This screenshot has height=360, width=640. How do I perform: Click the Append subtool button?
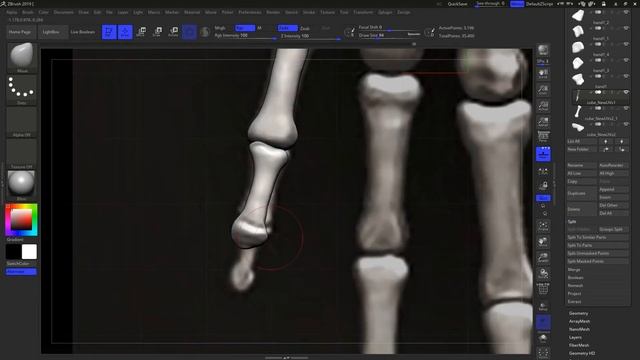[613, 189]
